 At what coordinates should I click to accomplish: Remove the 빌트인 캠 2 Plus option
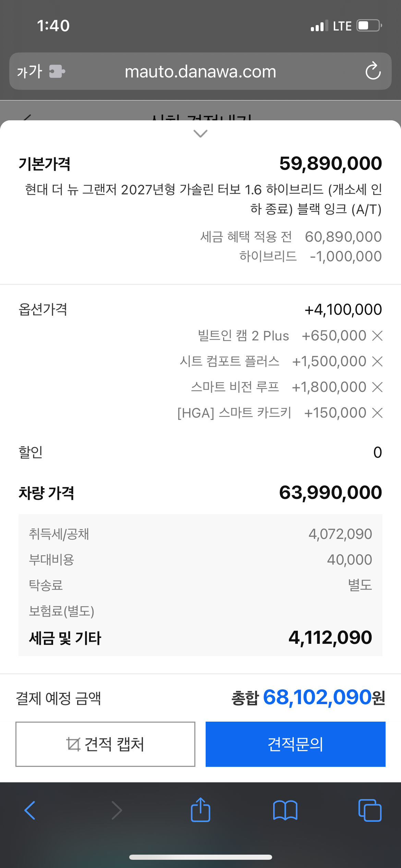click(377, 336)
